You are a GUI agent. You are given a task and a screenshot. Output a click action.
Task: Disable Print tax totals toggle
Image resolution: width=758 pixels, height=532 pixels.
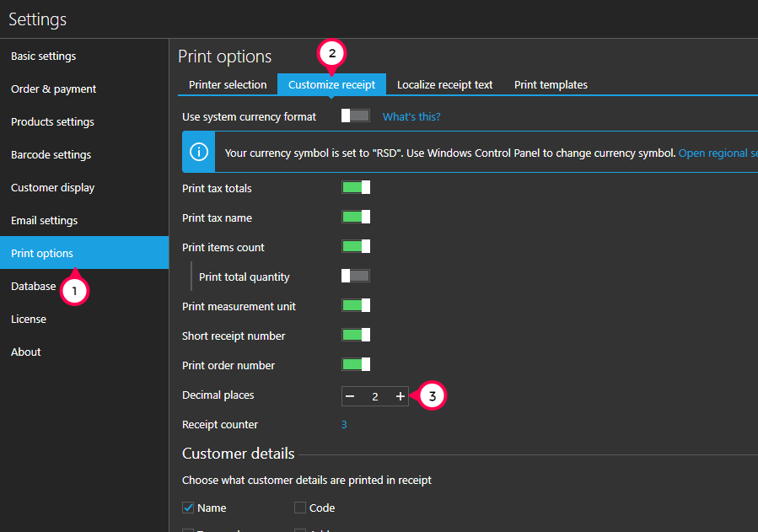click(355, 187)
